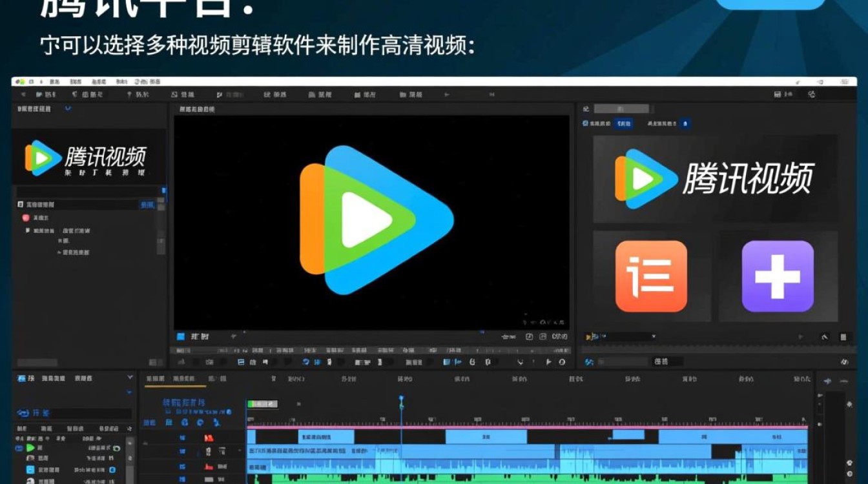Click the green play icon in layer list
The image size is (868, 484).
pos(30,447)
